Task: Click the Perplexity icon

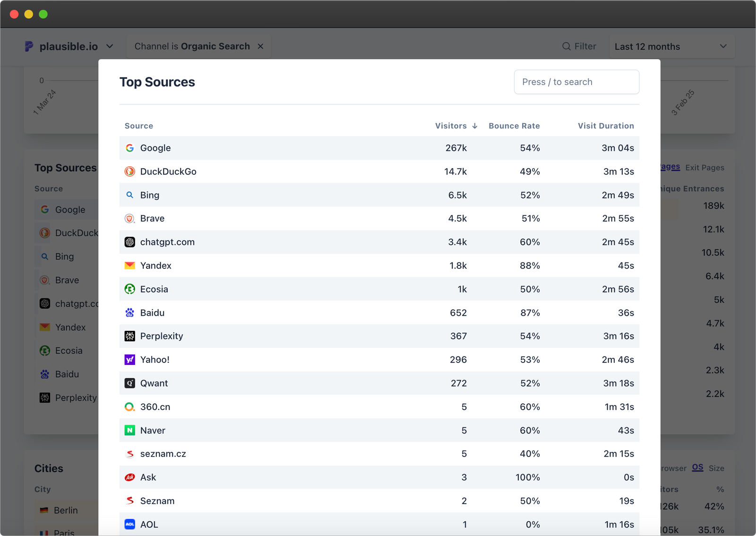Action: pyautogui.click(x=129, y=336)
